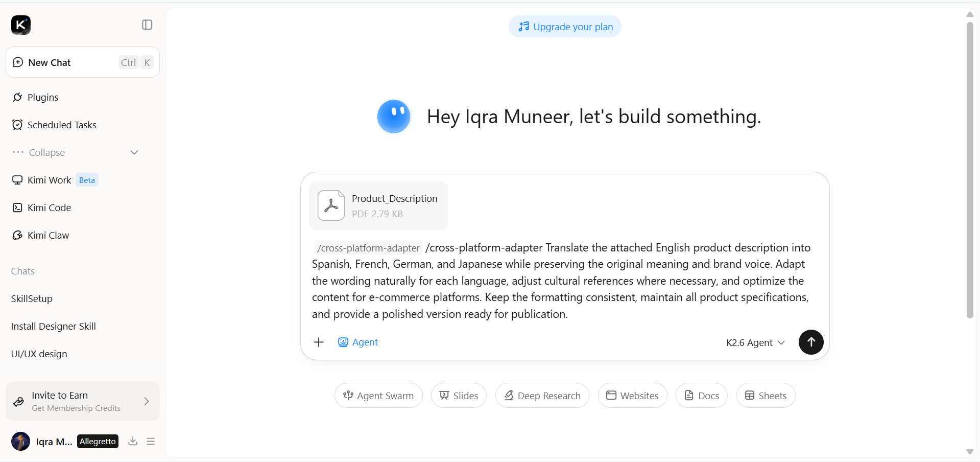Open the Install Designer Skill chat
980x462 pixels.
(x=54, y=326)
